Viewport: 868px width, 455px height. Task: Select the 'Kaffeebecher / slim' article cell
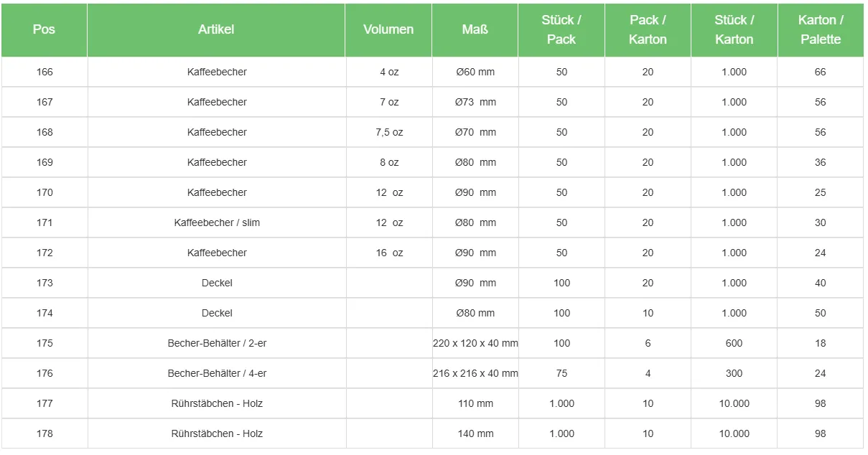(x=217, y=222)
